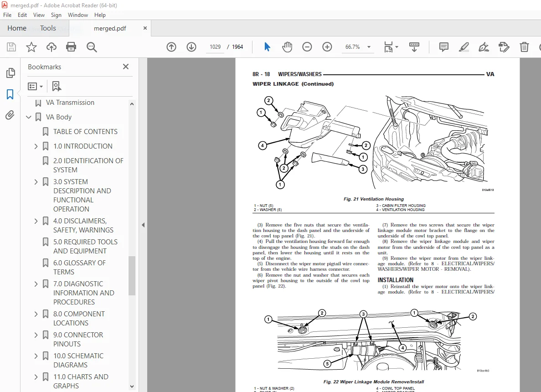Expand the 10.0 SCHEMATIC DIAGRAMS bookmark
Image resolution: width=541 pixels, height=392 pixels.
36,356
